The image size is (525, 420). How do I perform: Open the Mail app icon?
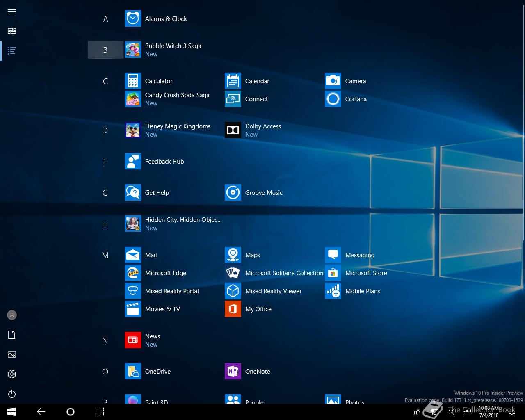[133, 255]
